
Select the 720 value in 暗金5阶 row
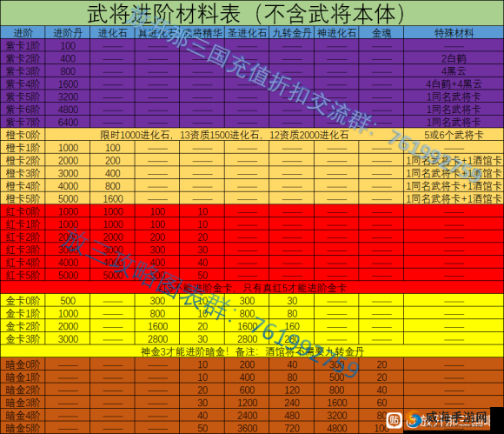point(292,428)
